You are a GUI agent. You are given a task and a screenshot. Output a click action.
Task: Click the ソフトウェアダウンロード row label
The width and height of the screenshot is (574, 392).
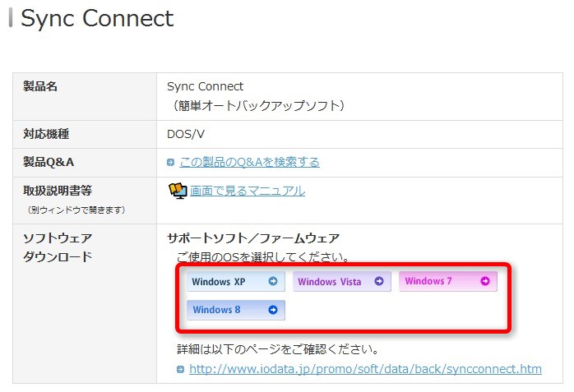(57, 247)
